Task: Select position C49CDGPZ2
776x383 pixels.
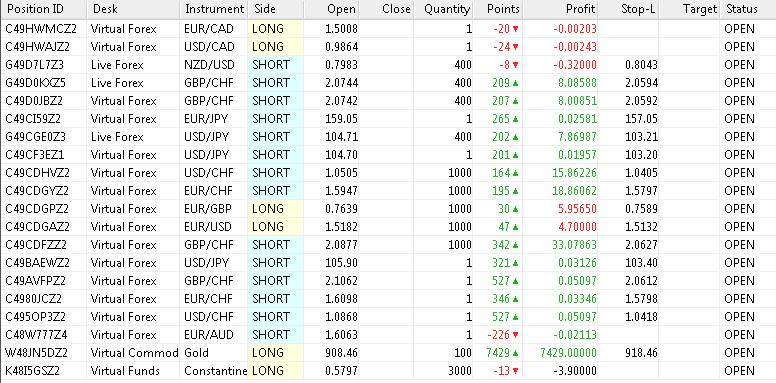Action: click(x=37, y=209)
